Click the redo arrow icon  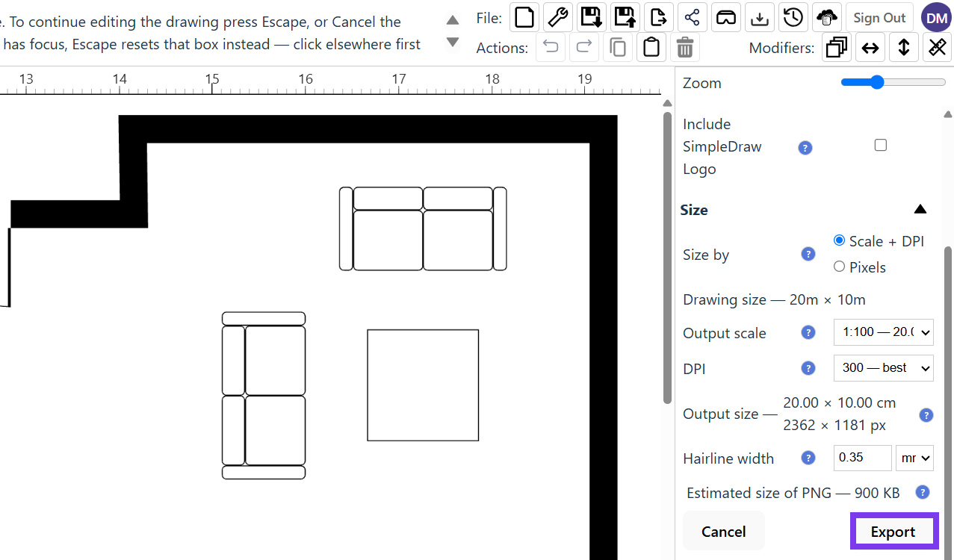point(584,48)
